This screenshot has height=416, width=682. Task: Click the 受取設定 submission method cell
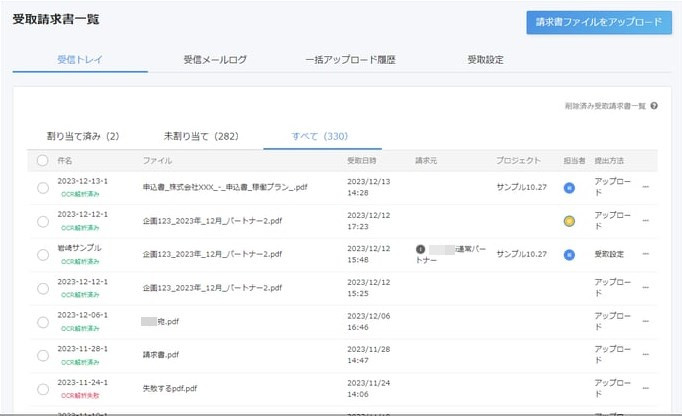coord(609,254)
